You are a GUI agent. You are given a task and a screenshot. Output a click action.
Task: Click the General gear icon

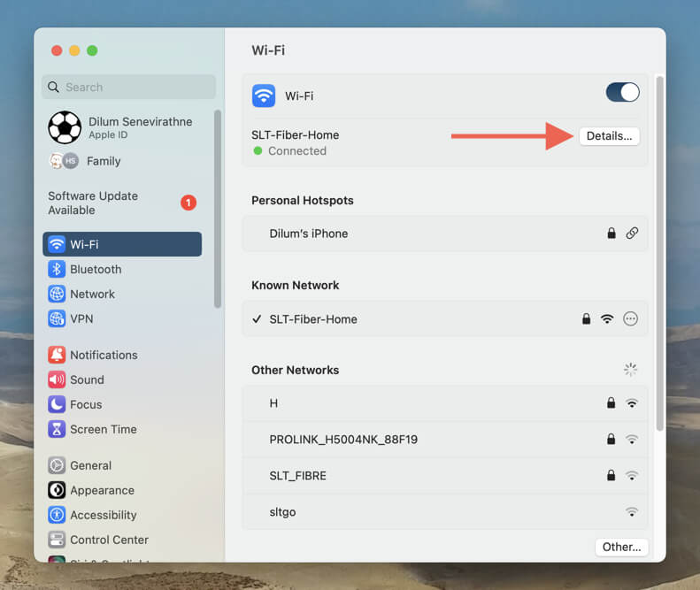[57, 465]
